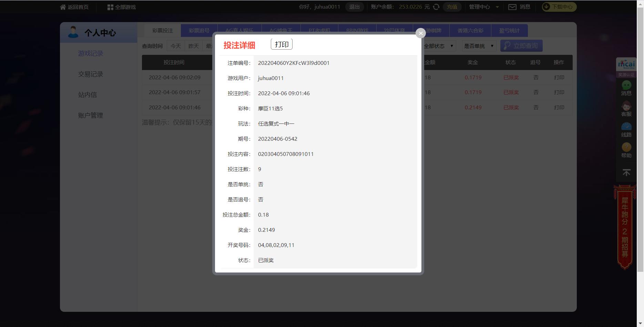Open the single-pick filter dropdown
Screen dimensions: 644x327
point(479,46)
